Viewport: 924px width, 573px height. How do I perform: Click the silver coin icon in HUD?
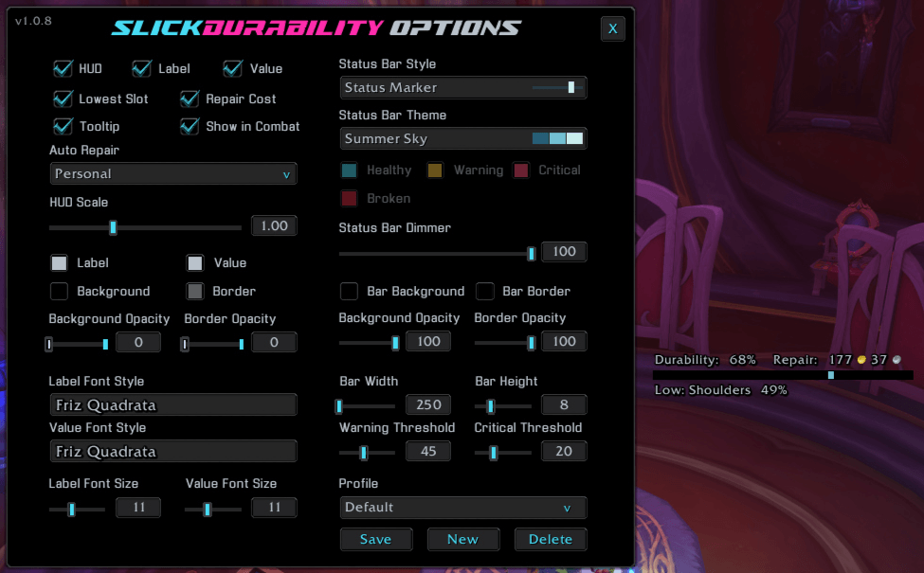point(897,360)
